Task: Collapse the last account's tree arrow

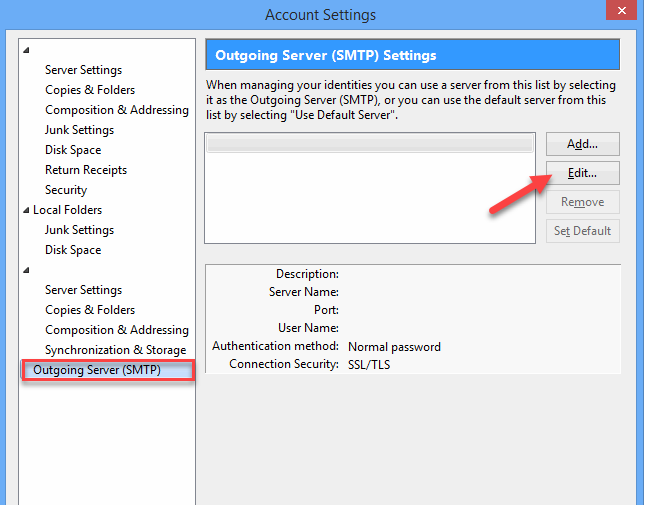Action: click(26, 270)
